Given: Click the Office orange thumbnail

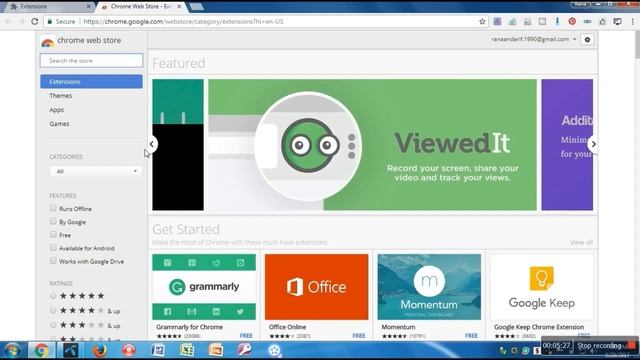Looking at the screenshot, I should 316,287.
